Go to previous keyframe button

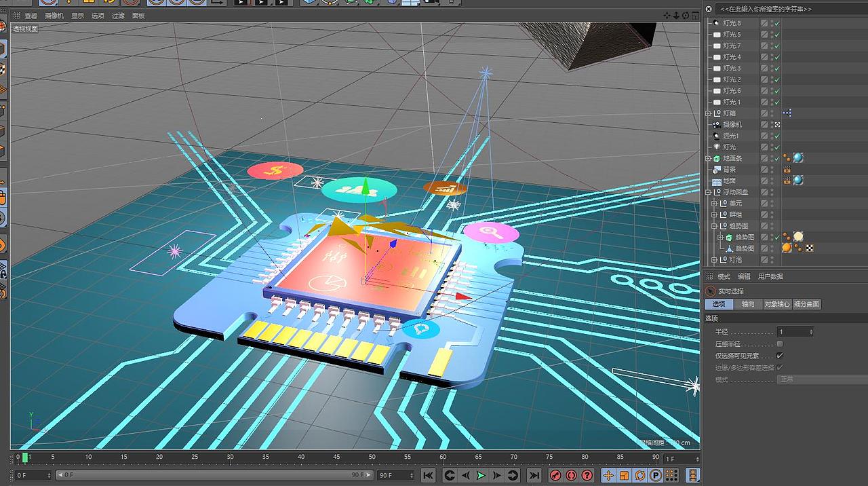(449, 475)
